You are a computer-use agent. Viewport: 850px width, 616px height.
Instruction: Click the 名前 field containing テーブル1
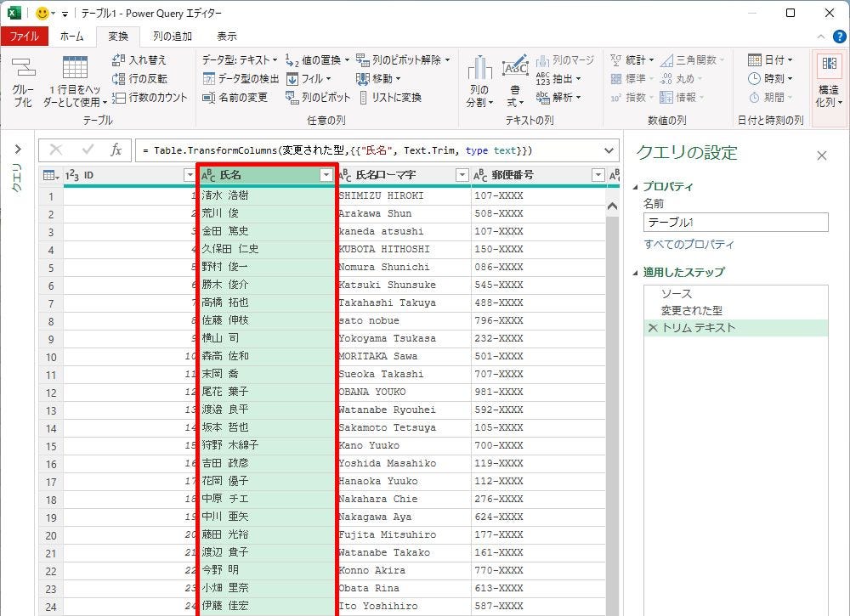(x=735, y=222)
